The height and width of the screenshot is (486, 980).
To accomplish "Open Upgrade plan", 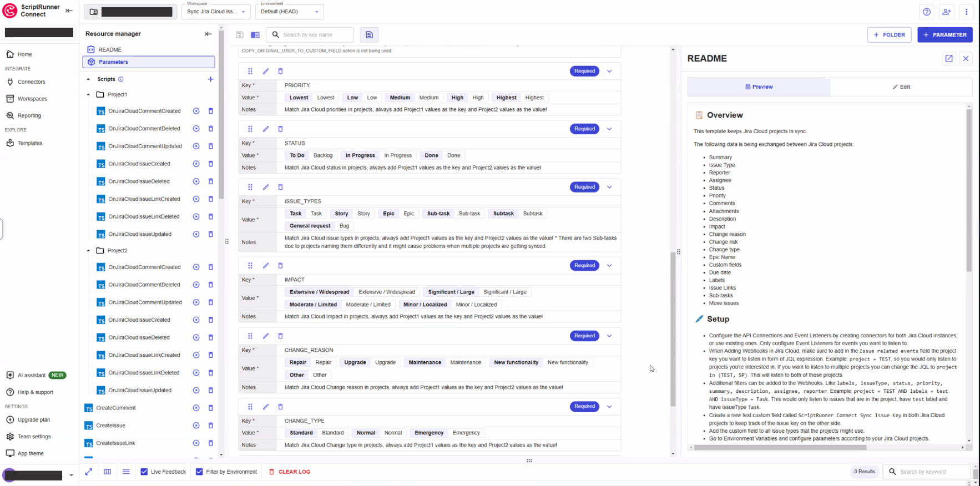I will [33, 420].
